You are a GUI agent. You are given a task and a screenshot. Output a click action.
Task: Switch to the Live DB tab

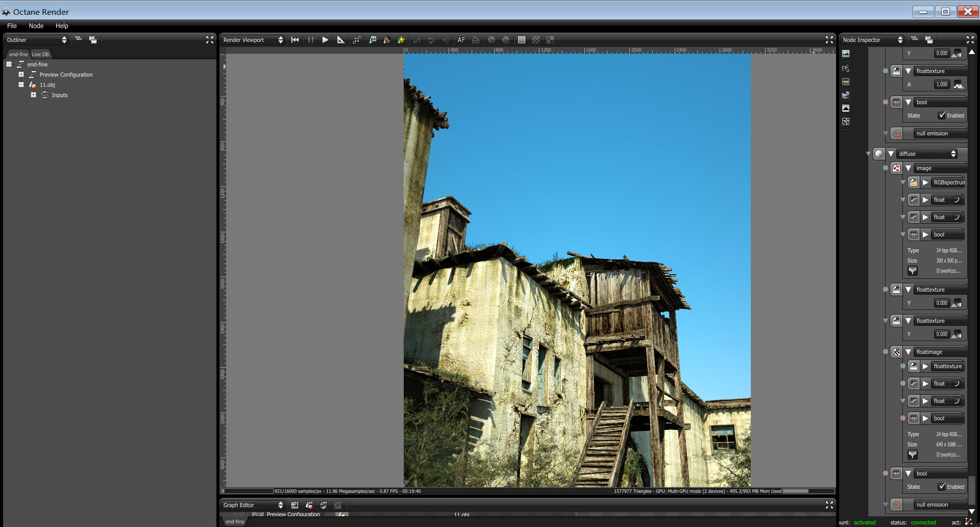pyautogui.click(x=40, y=54)
